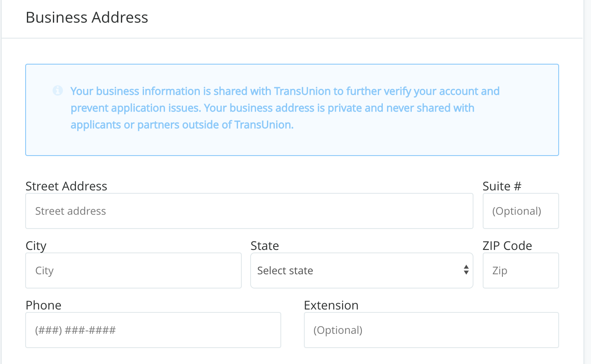Click the State label text

pyautogui.click(x=264, y=246)
